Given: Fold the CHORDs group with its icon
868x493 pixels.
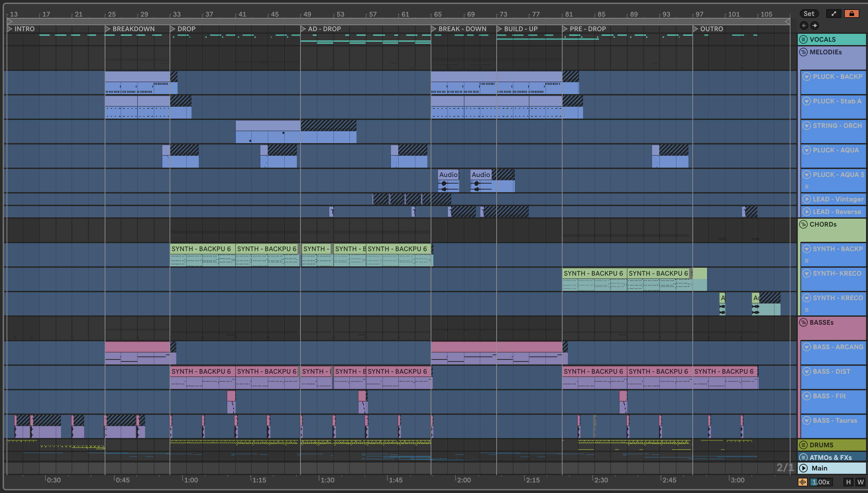Looking at the screenshot, I should (x=803, y=224).
